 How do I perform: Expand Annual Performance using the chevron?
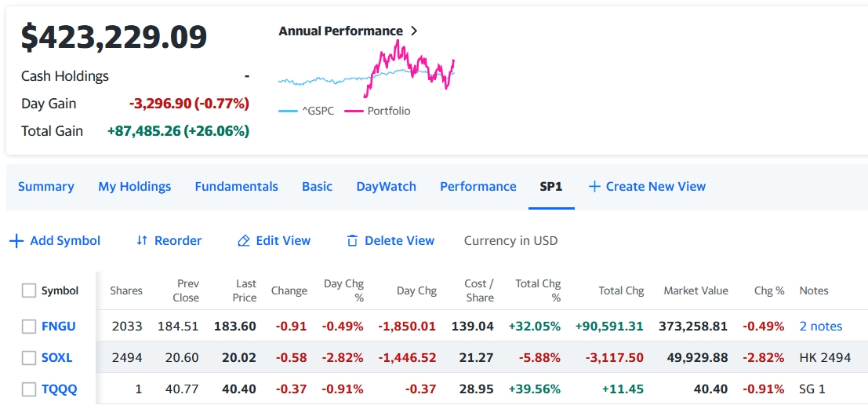[x=414, y=31]
